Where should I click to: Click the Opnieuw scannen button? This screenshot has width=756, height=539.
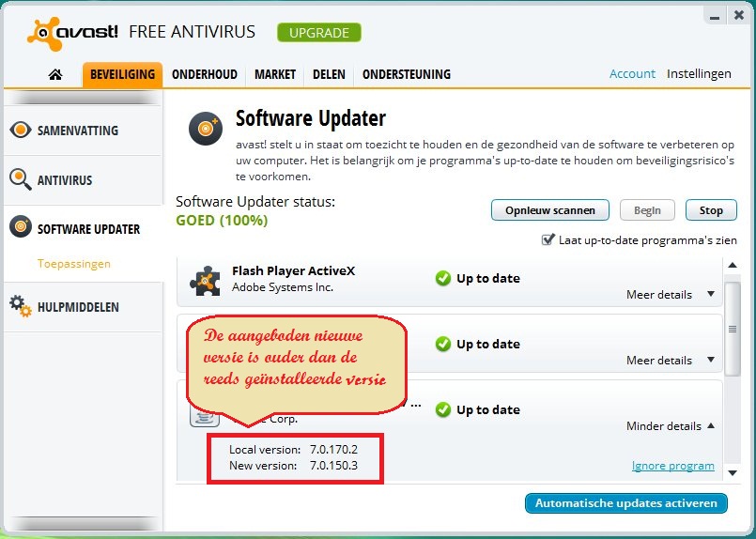click(x=549, y=210)
